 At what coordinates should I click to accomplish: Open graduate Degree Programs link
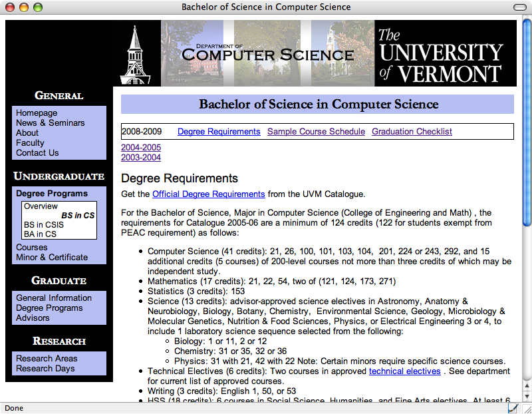(x=49, y=308)
